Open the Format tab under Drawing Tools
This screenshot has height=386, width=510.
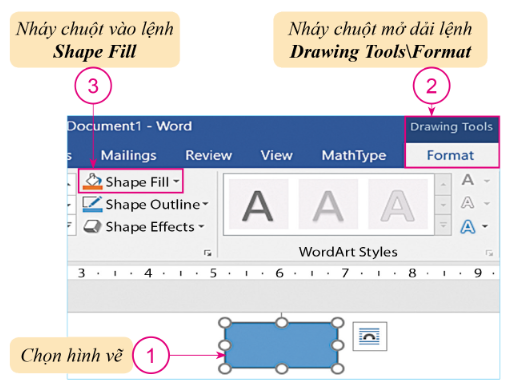tap(451, 155)
